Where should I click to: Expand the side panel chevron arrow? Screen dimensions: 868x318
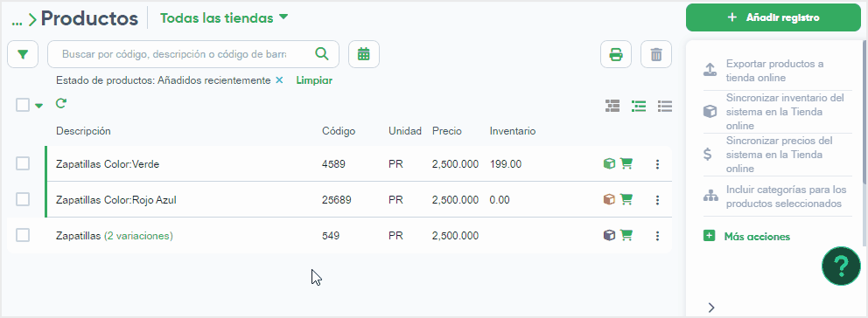click(x=711, y=308)
